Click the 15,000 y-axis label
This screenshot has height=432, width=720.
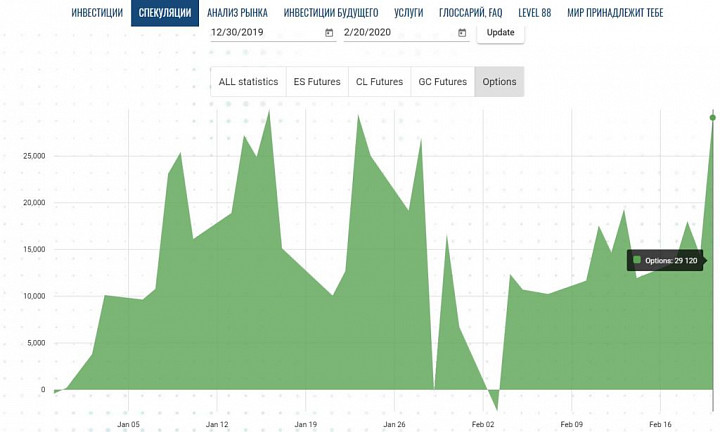(34, 250)
